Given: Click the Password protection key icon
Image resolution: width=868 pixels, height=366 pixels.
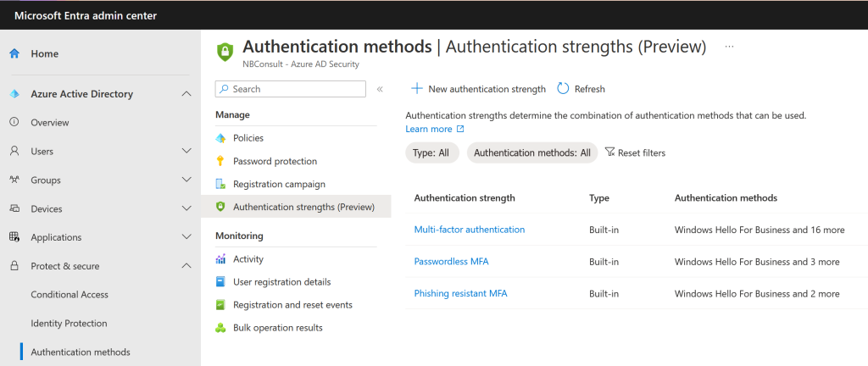Looking at the screenshot, I should [220, 162].
